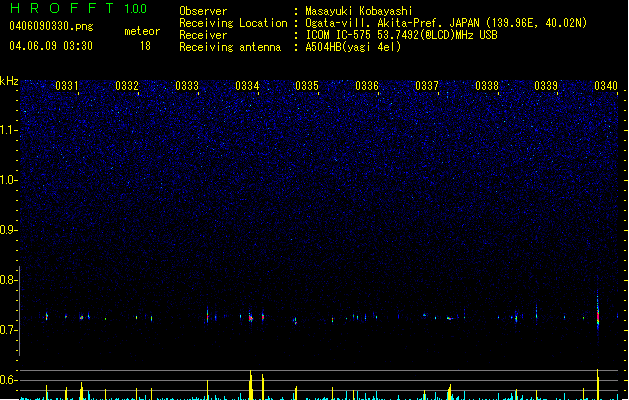Click the 0331 time marker

(x=67, y=85)
